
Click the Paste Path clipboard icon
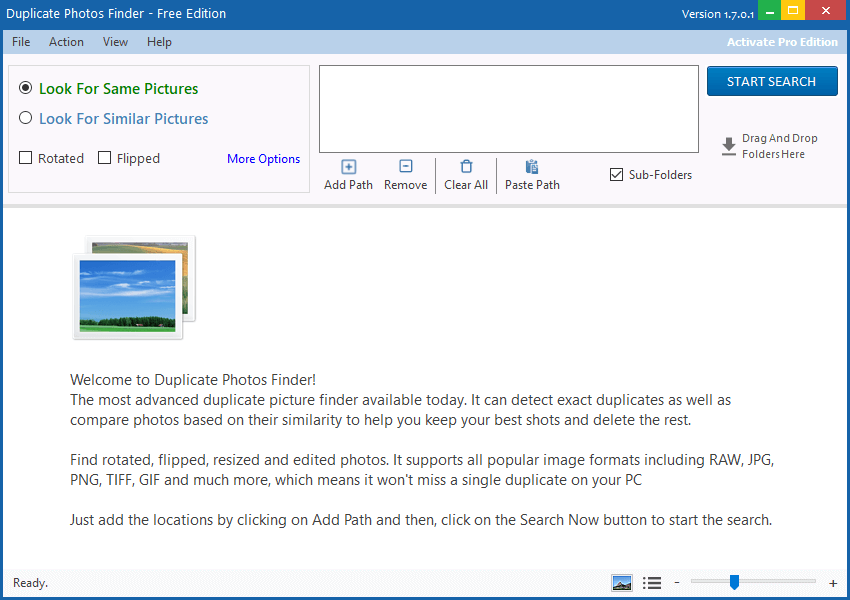[x=531, y=168]
